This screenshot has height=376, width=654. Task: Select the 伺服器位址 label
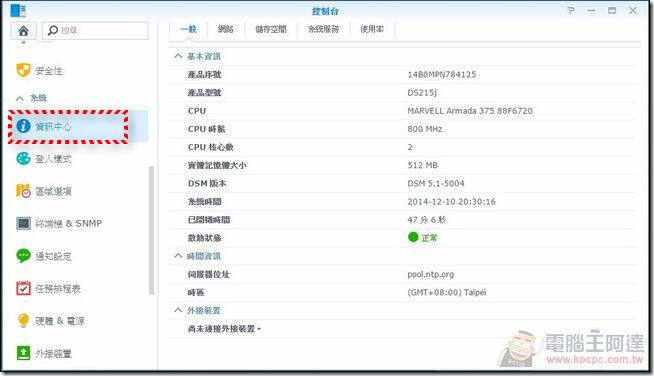click(209, 274)
